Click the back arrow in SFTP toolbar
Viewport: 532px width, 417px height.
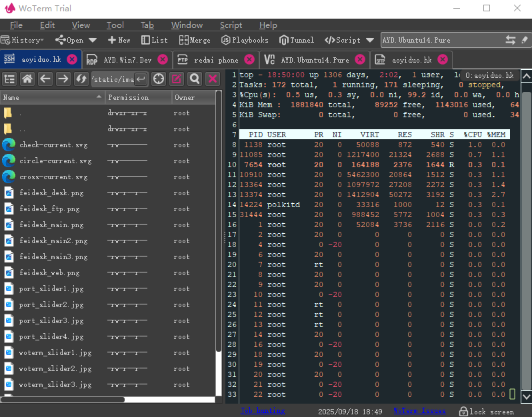pos(45,79)
